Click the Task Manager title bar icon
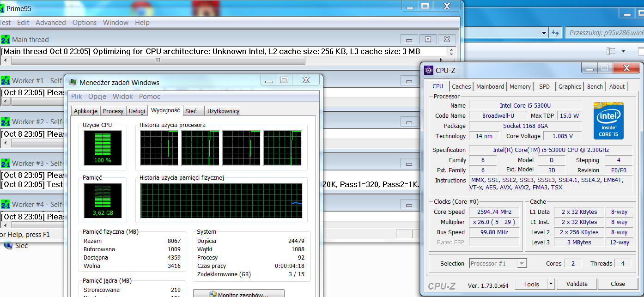This screenshot has width=644, height=297. click(x=73, y=82)
